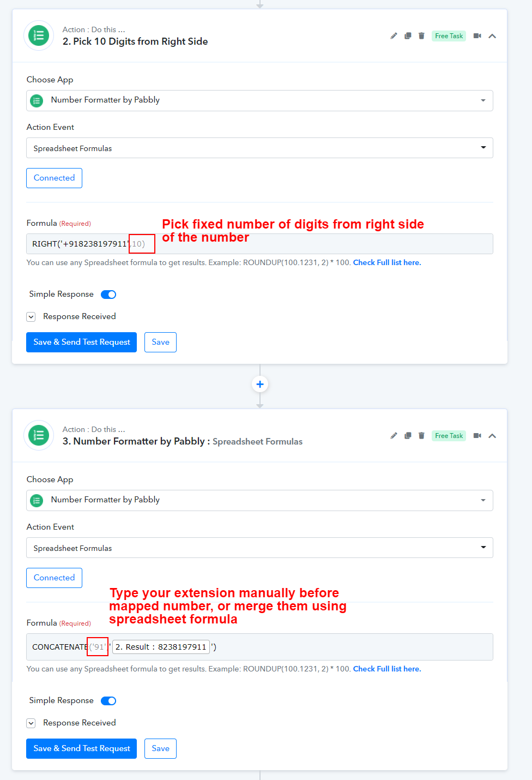Click the Connected button in step 3
The image size is (532, 780).
point(54,578)
